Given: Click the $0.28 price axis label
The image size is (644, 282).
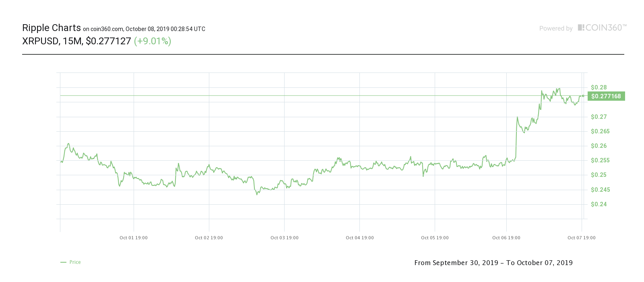Looking at the screenshot, I should click(599, 87).
